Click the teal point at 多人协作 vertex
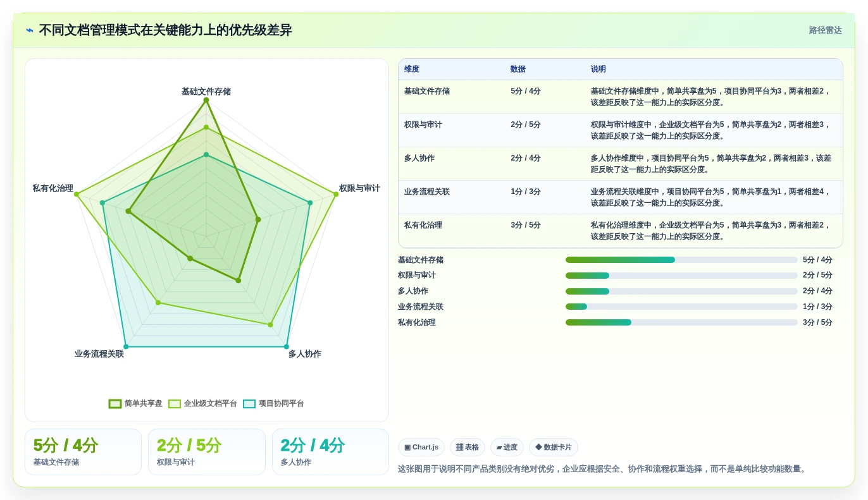The image size is (868, 500). [287, 346]
